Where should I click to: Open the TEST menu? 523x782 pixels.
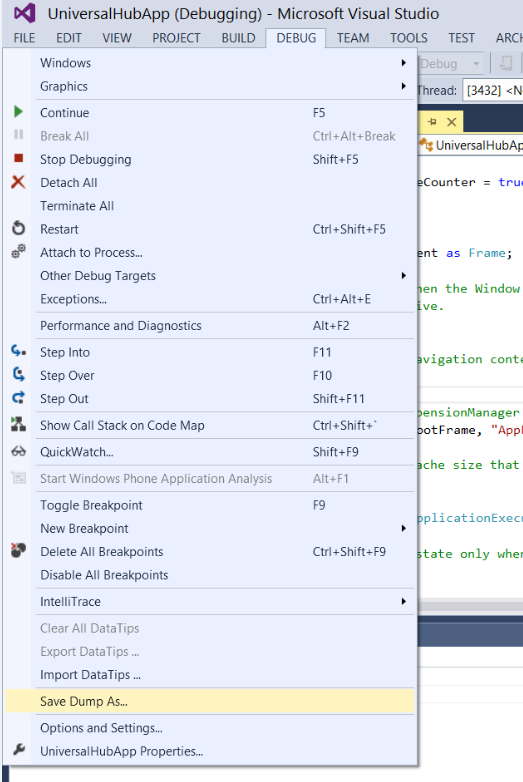[461, 38]
